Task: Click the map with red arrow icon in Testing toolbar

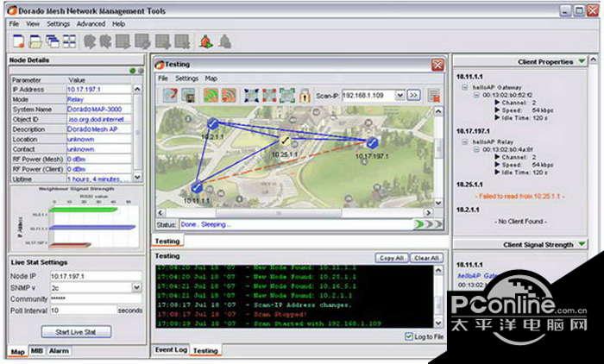Action: pos(170,95)
